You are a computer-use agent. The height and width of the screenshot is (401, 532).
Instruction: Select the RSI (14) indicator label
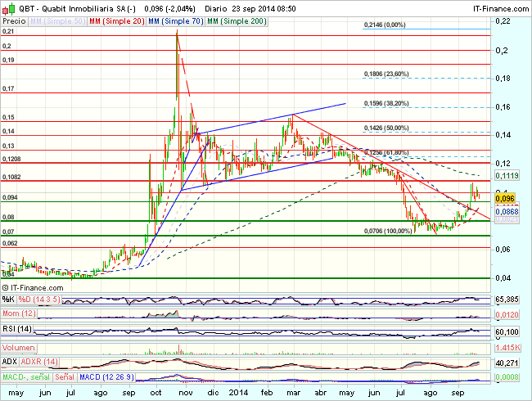(x=17, y=329)
